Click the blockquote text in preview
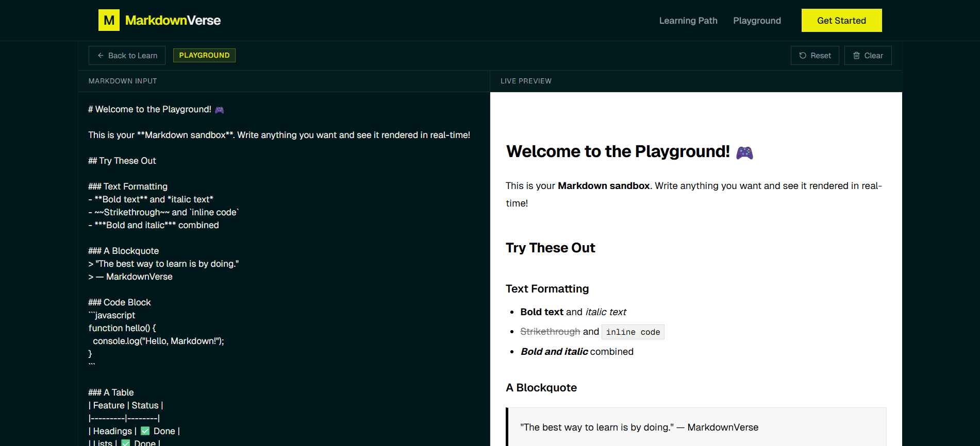This screenshot has height=446, width=980. [x=639, y=427]
